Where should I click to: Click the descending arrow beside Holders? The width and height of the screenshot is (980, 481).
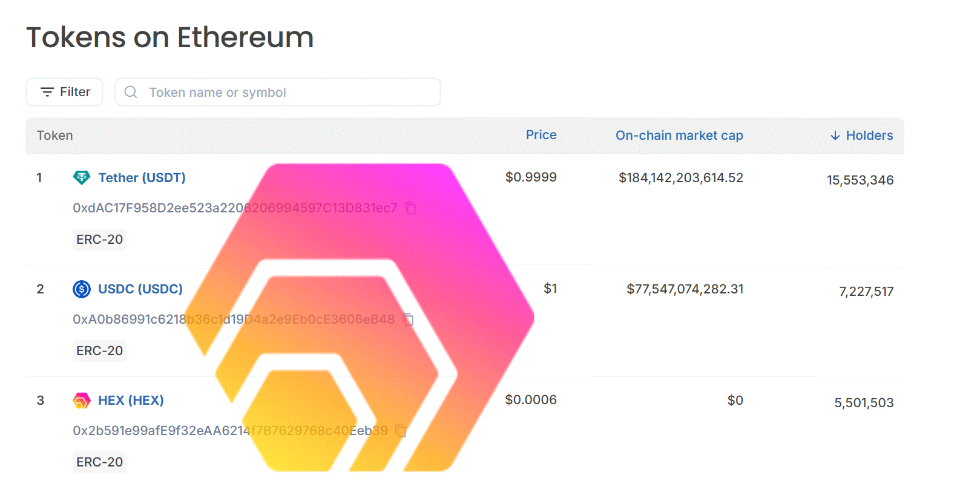(835, 136)
